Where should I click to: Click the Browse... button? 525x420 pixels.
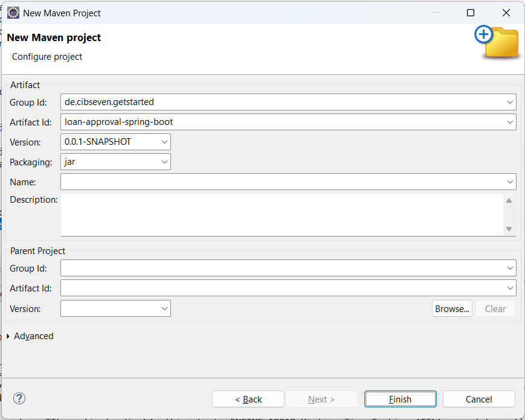[x=452, y=308]
